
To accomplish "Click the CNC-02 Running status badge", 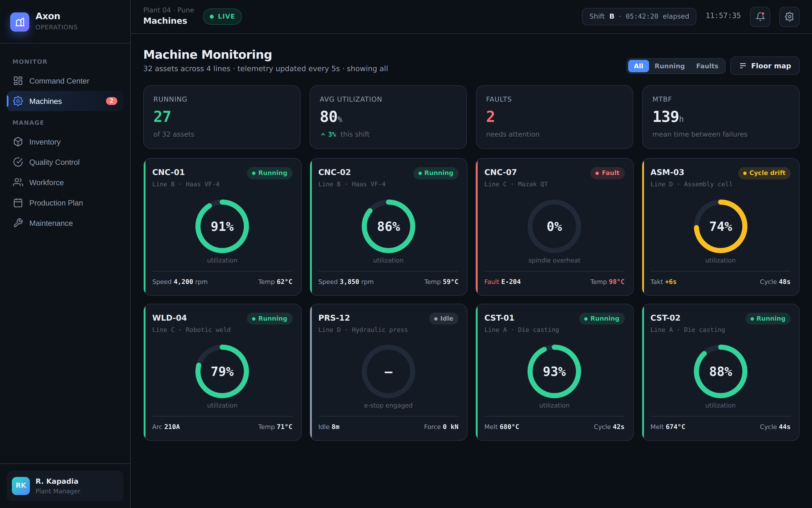I will [436, 173].
